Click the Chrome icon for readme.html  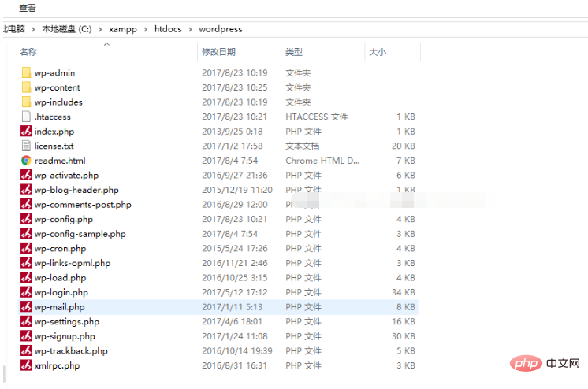[x=26, y=161]
